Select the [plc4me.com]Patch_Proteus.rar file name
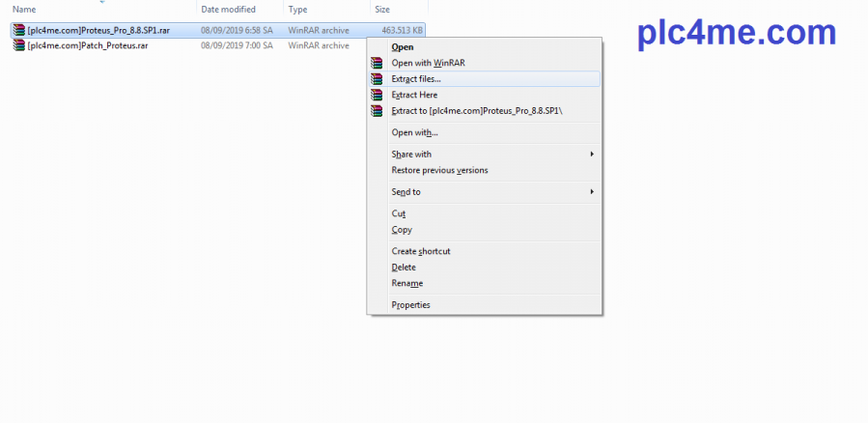The height and width of the screenshot is (423, 868). (x=88, y=45)
